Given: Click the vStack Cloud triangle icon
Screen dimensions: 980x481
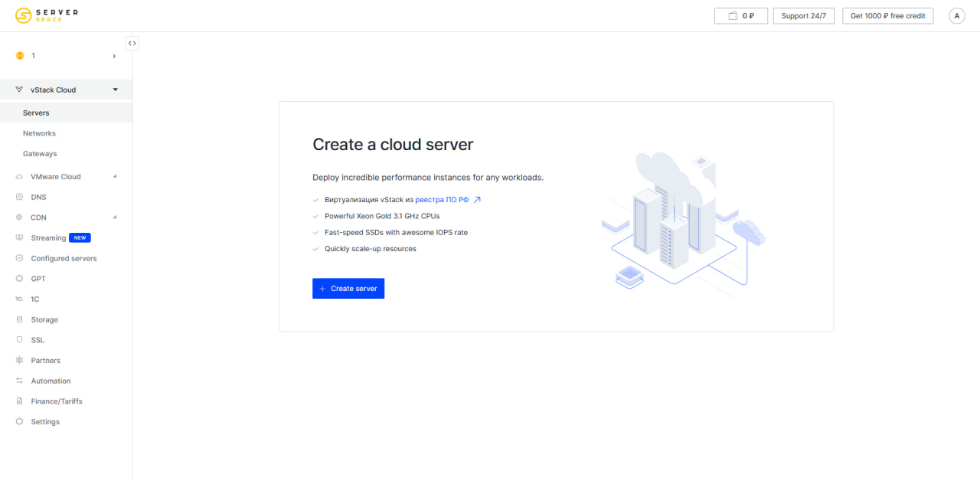Looking at the screenshot, I should [x=20, y=90].
